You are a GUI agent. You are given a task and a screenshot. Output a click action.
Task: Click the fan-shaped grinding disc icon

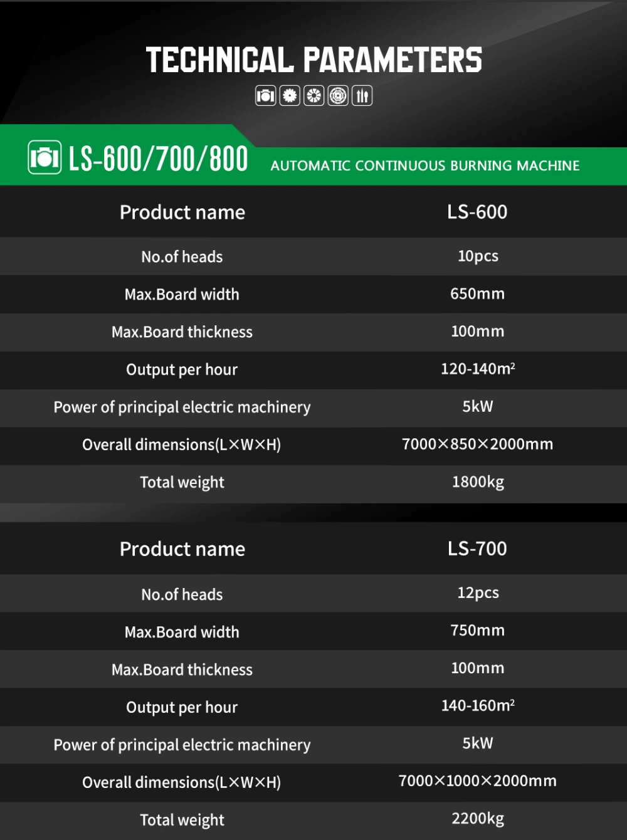click(x=313, y=96)
